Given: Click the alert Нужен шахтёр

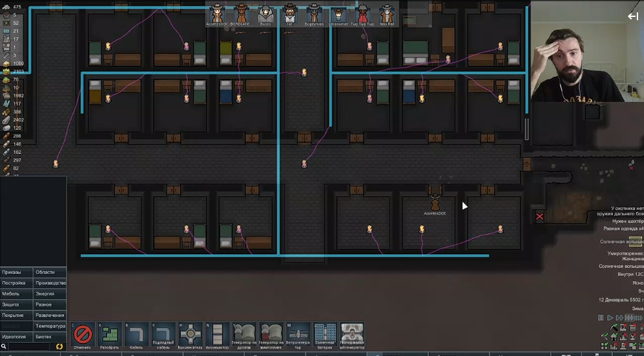Looking at the screenshot, I should click(x=628, y=221).
